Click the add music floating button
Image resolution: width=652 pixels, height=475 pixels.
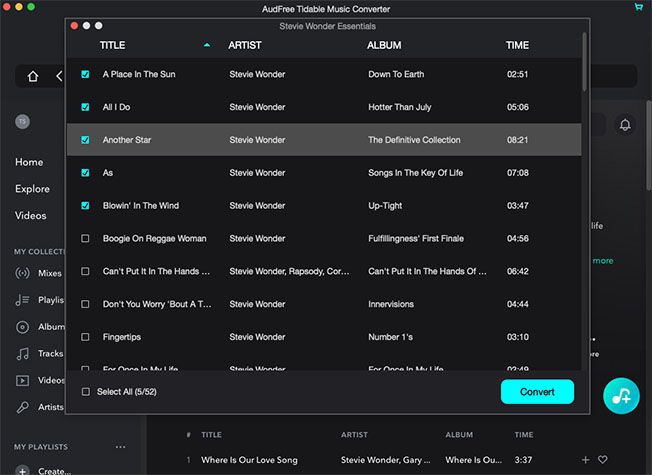621,396
